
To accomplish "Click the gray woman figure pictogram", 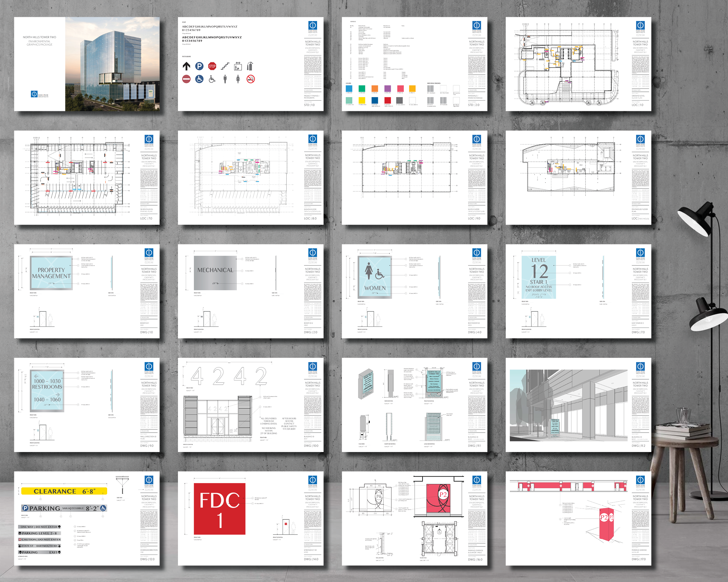I will pyautogui.click(x=238, y=79).
